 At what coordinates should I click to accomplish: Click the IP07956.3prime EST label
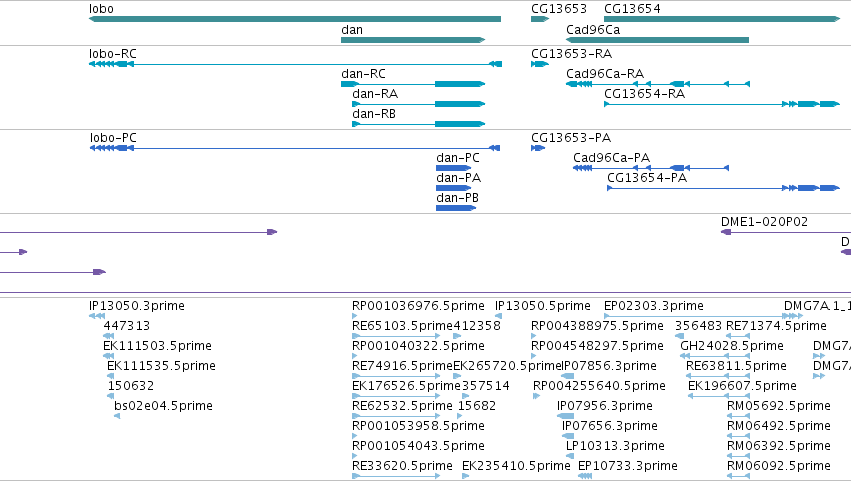pyautogui.click(x=605, y=407)
